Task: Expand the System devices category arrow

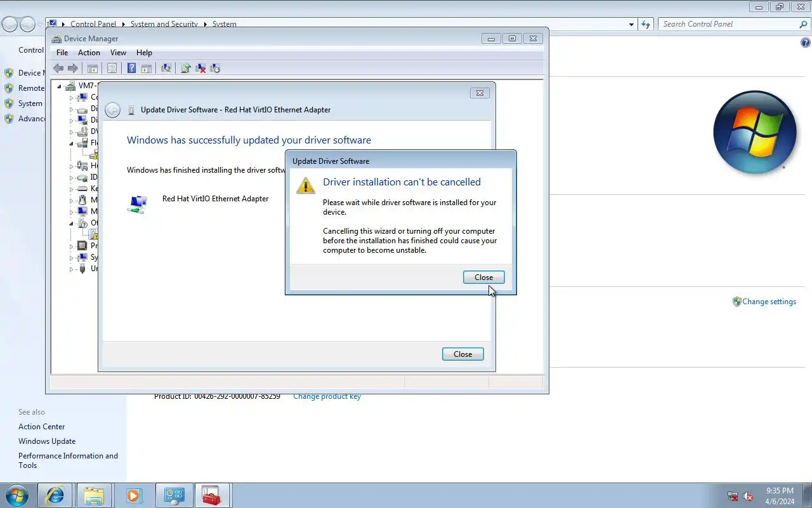Action: click(x=71, y=258)
